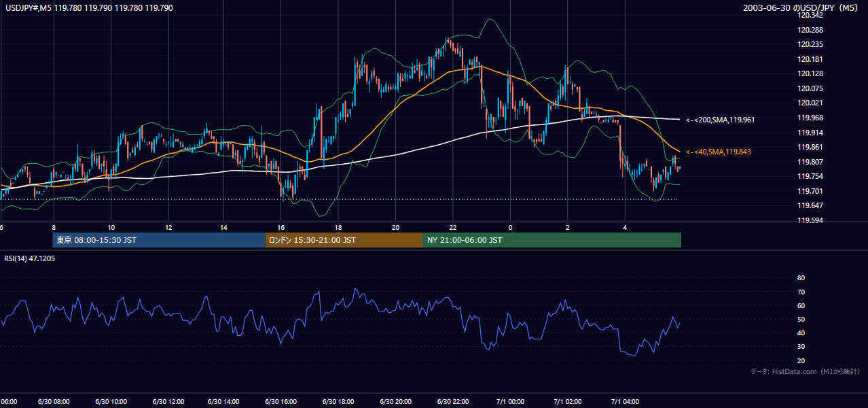Click the RSI(14) 47.1205 indicator label
The image size is (868, 408).
click(30, 258)
